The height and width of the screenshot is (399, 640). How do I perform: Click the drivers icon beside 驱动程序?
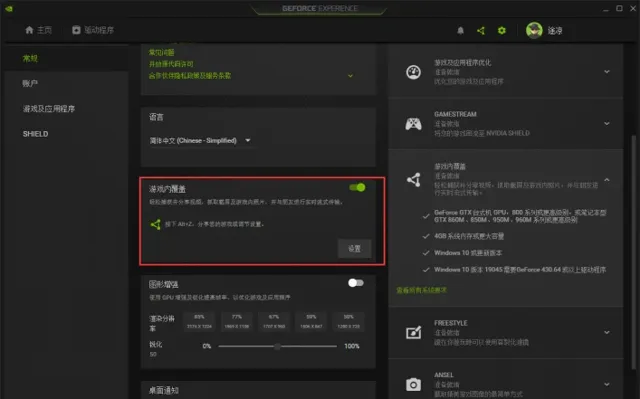76,30
